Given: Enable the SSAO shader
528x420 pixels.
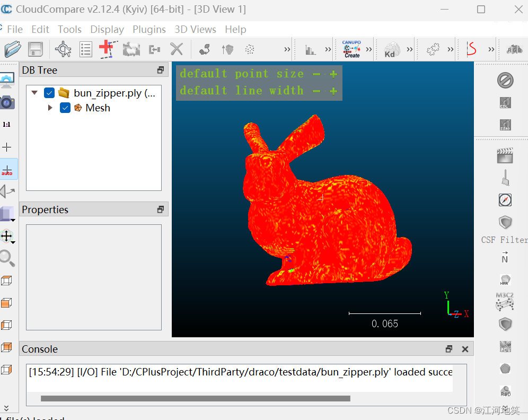Looking at the screenshot, I should coord(505,125).
